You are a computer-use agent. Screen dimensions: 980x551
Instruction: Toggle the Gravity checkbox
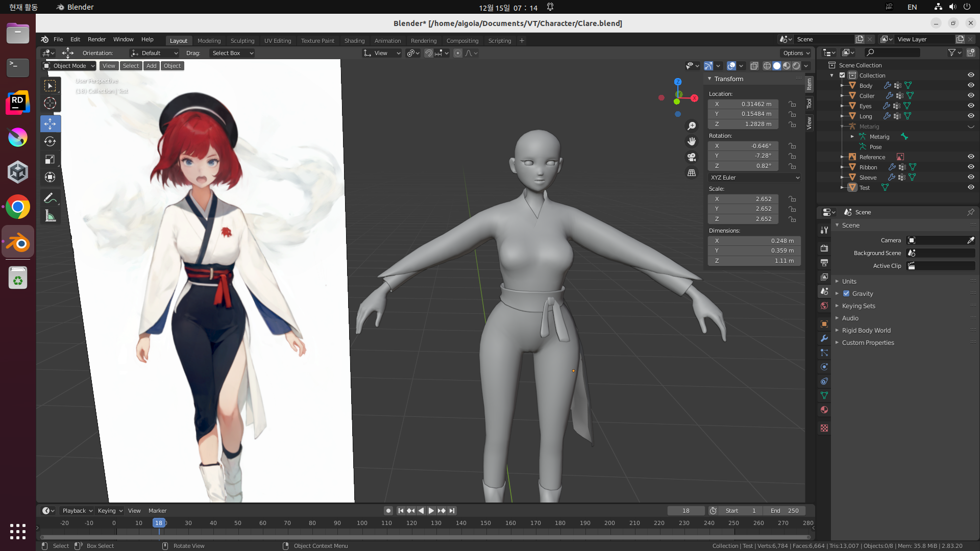tap(846, 293)
